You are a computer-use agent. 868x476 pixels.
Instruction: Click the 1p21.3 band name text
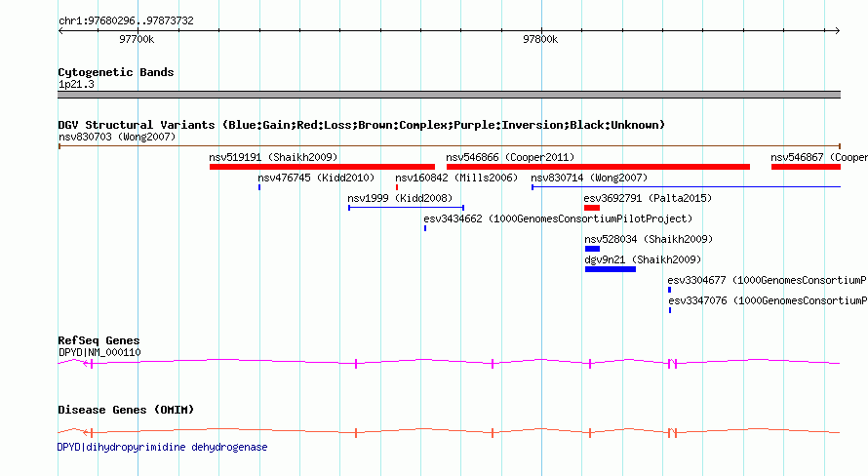[x=76, y=84]
